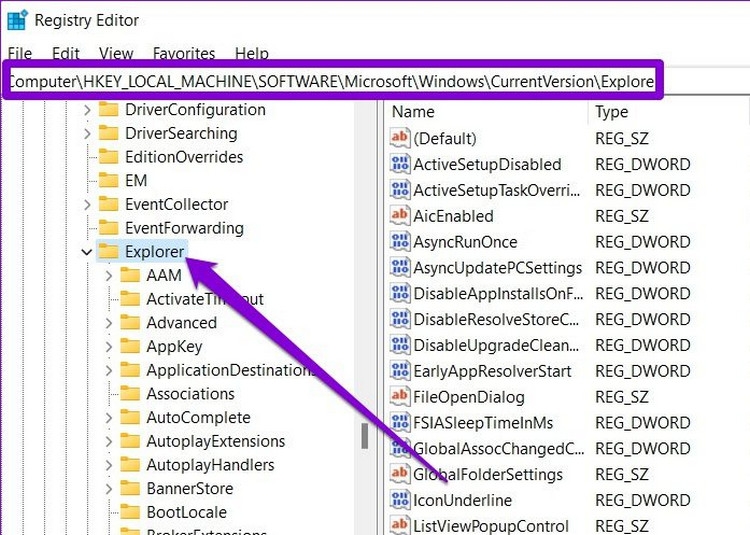The width and height of the screenshot is (750, 535).
Task: Click the registry path address bar
Action: (x=332, y=81)
